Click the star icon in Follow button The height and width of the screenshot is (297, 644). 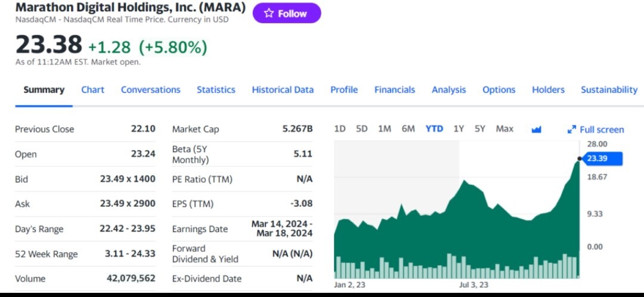point(268,14)
